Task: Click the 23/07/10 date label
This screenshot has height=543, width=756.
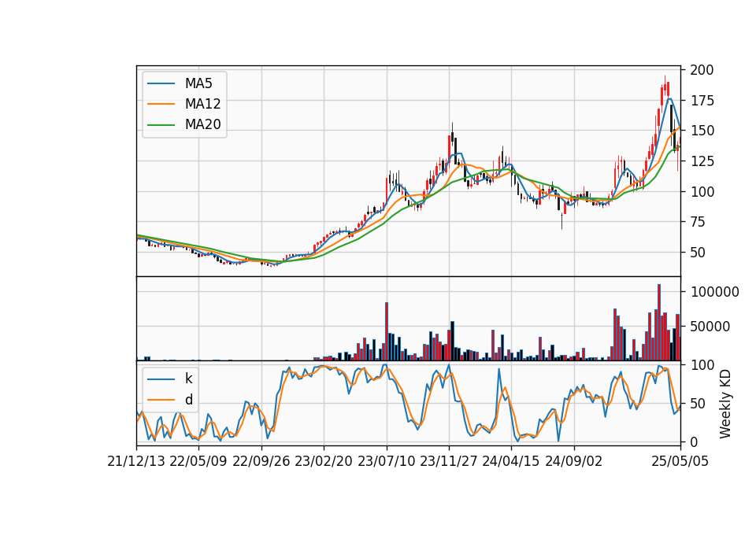Action: tap(386, 461)
